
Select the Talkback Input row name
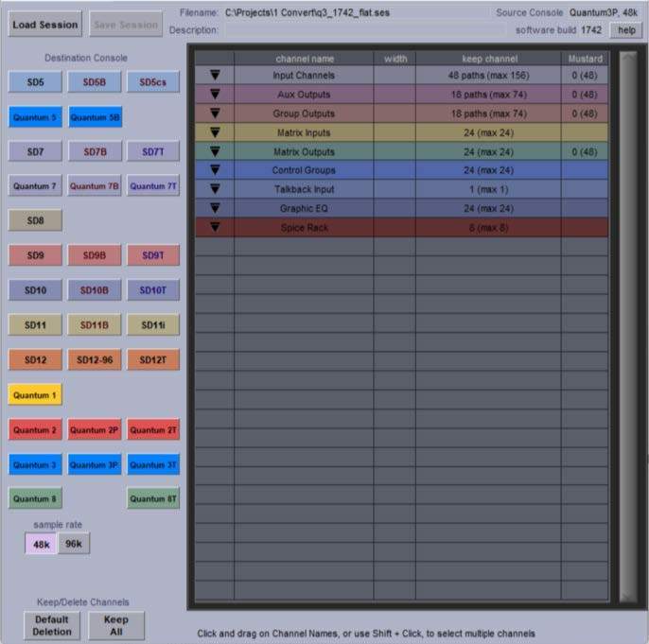(304, 189)
